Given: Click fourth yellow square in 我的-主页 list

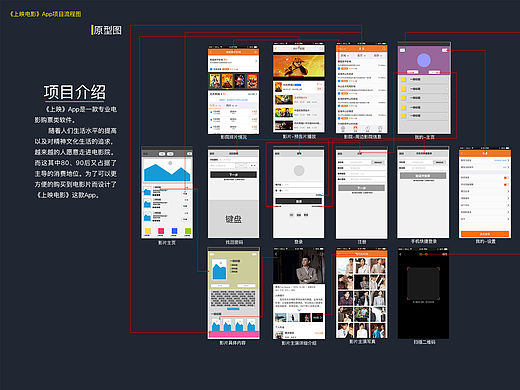Looking at the screenshot, I should pos(403,107).
